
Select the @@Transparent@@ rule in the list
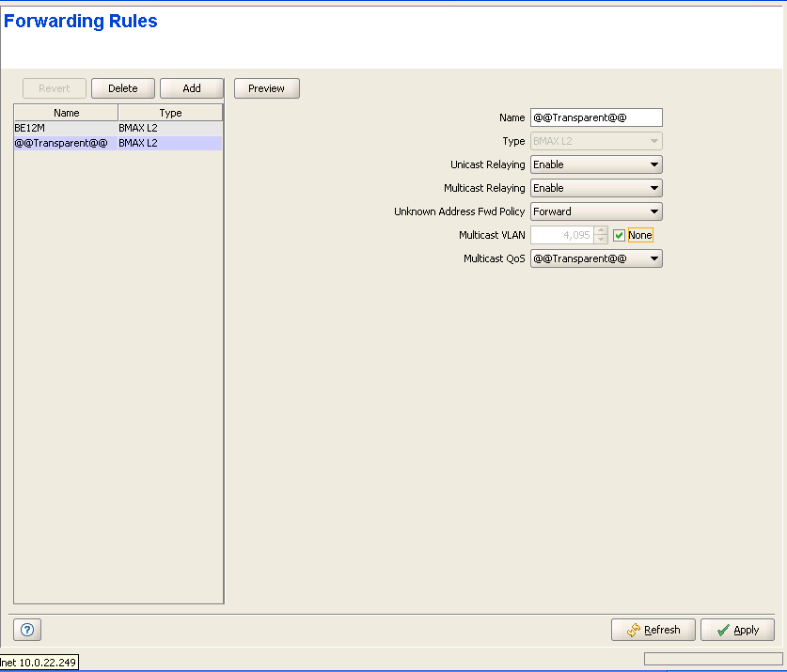tap(66, 143)
